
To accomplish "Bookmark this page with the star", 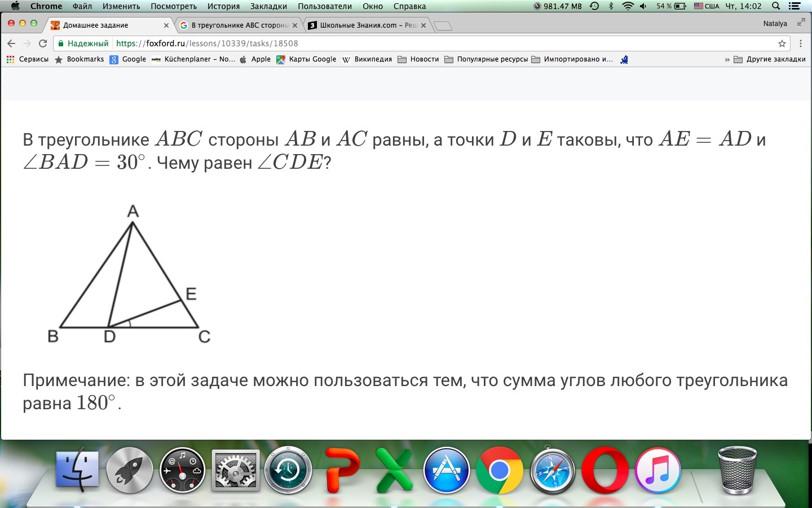I will tap(782, 43).
